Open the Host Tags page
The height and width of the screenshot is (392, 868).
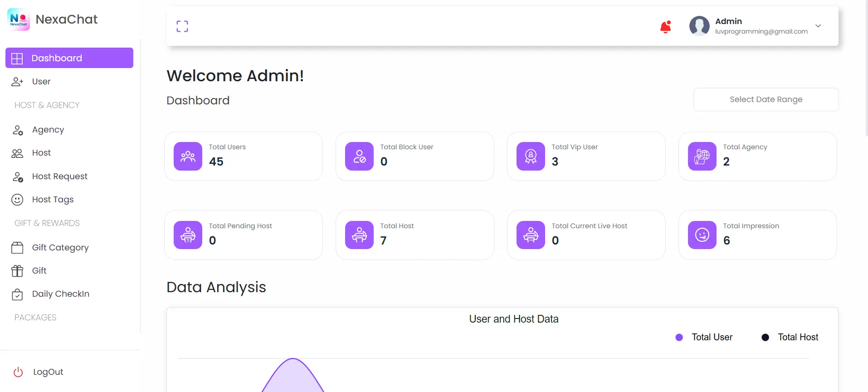53,200
